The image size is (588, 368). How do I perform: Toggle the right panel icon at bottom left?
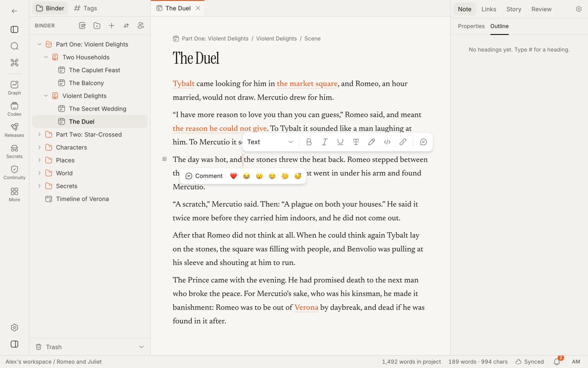tap(14, 344)
